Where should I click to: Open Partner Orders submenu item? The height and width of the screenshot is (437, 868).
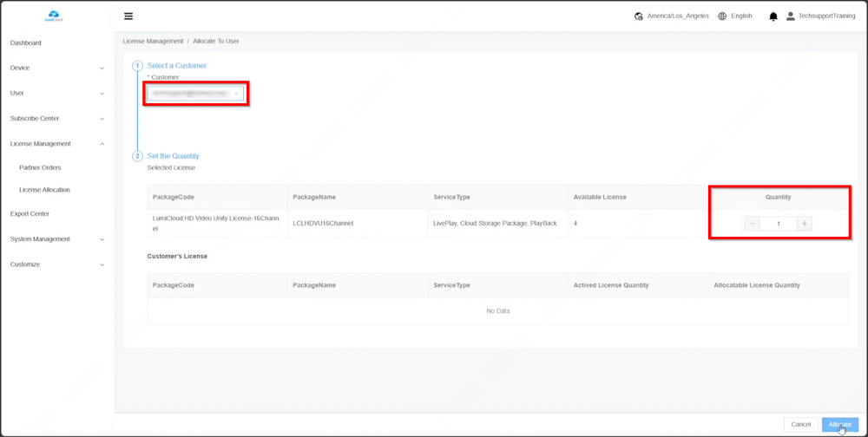40,167
